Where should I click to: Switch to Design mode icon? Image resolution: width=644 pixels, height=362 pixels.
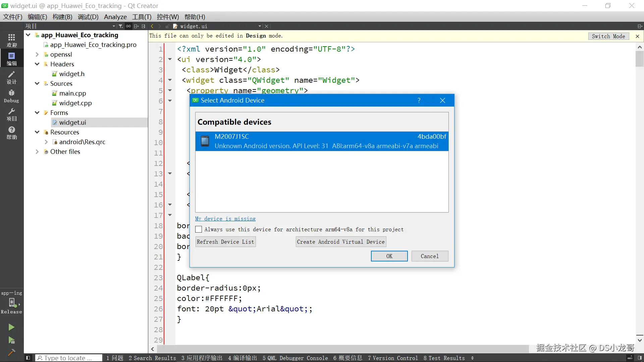click(11, 77)
